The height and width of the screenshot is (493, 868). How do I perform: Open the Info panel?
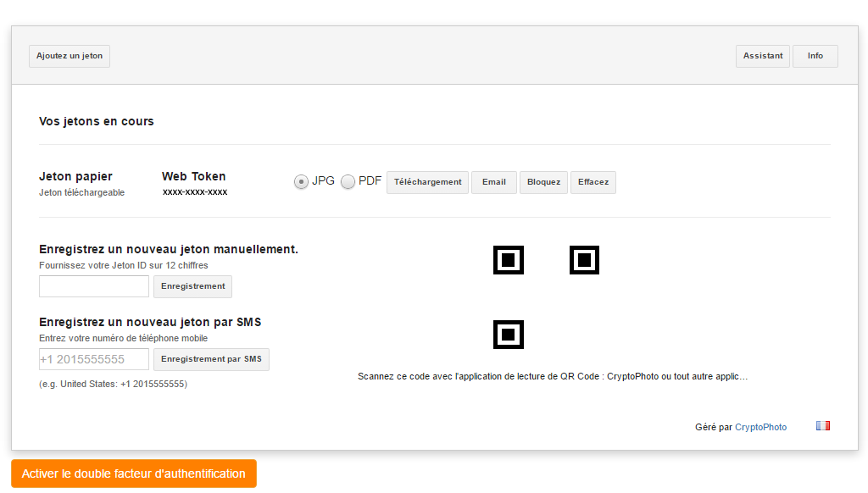(x=815, y=56)
